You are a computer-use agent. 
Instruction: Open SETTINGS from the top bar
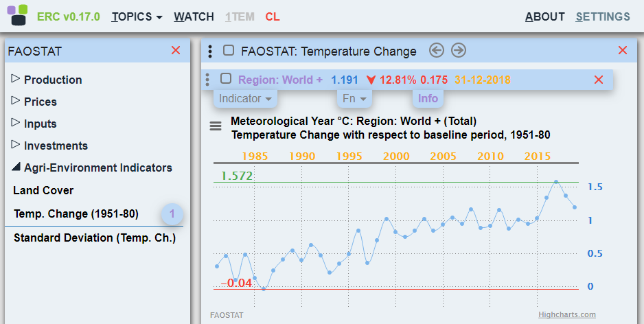tap(603, 17)
